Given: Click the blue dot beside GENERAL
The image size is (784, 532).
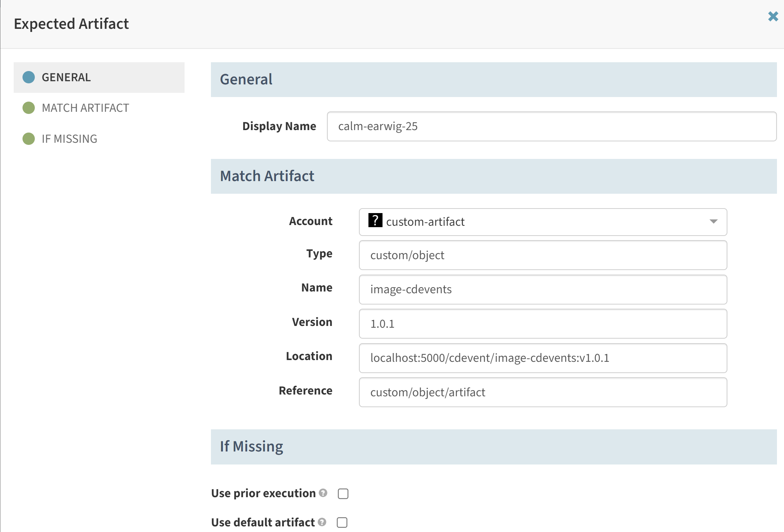Looking at the screenshot, I should (28, 77).
